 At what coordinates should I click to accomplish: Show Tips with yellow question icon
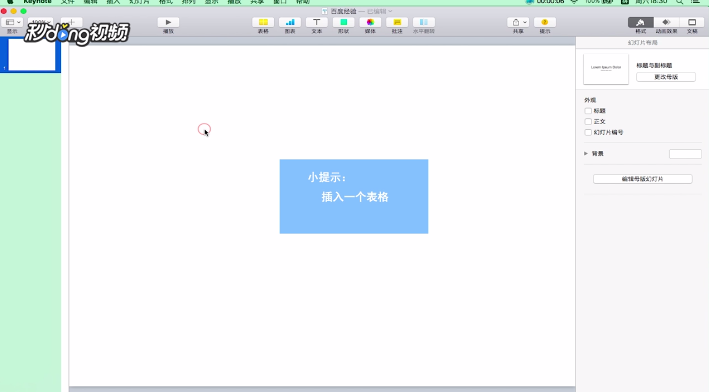[545, 22]
